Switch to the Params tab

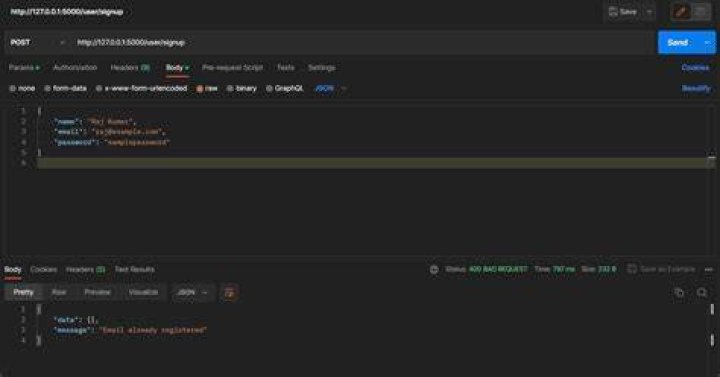coord(24,68)
